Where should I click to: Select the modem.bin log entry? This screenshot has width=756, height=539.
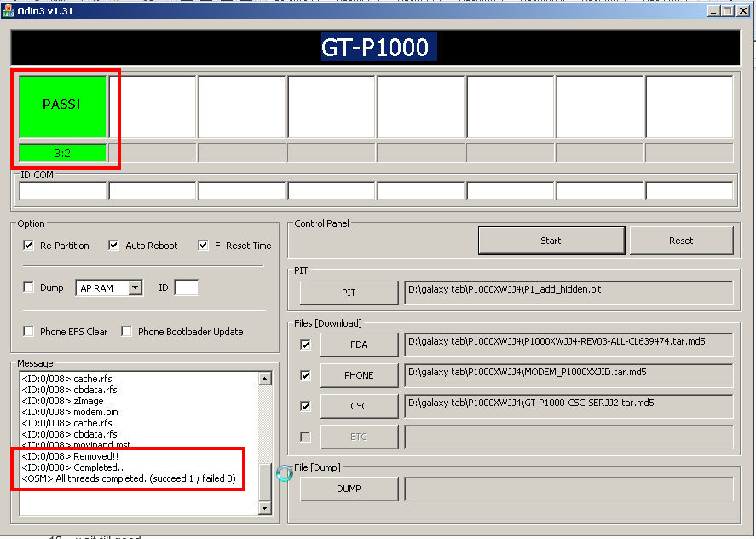(70, 412)
